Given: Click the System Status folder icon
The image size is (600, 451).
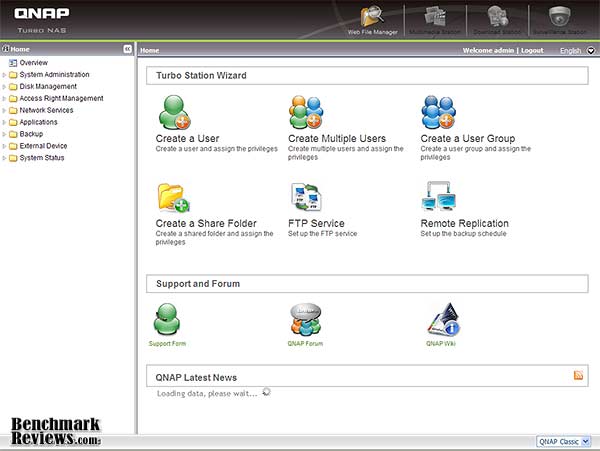Looking at the screenshot, I should pos(13,158).
